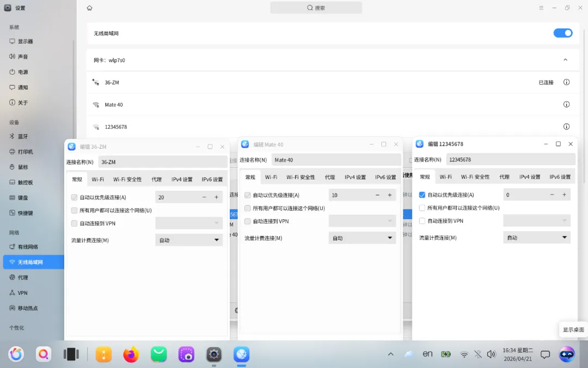Check all users may connect in 36-ZM window
Viewport: 588px width, 368px height.
point(74,210)
